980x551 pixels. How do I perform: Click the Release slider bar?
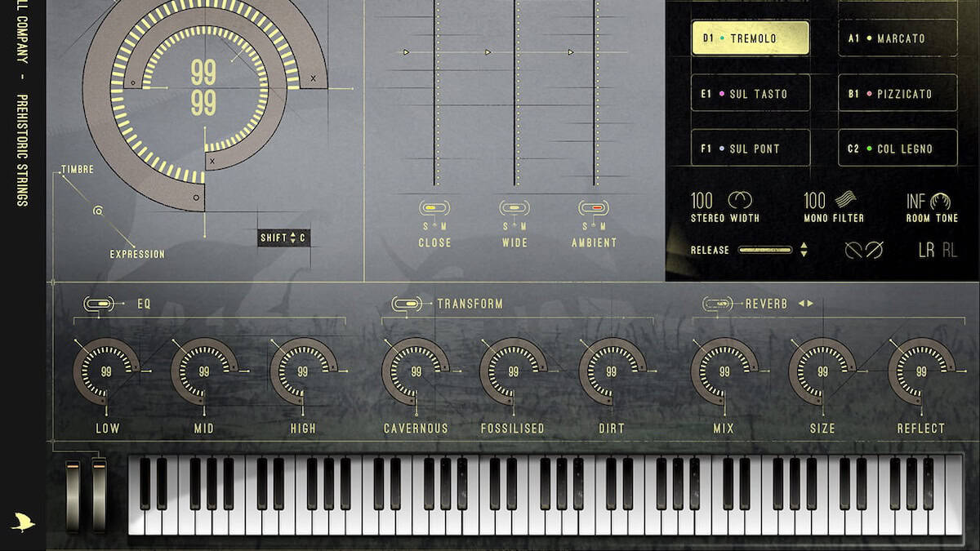coord(764,250)
